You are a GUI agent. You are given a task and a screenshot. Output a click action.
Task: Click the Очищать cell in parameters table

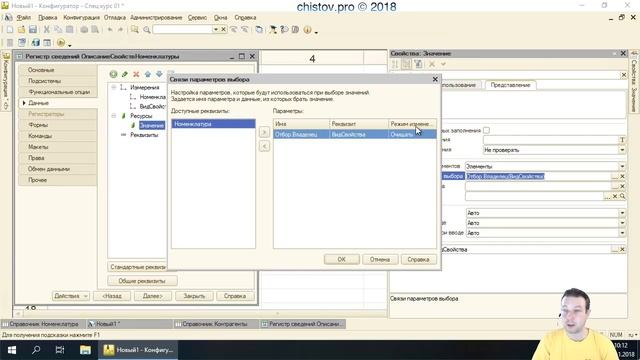pos(412,134)
